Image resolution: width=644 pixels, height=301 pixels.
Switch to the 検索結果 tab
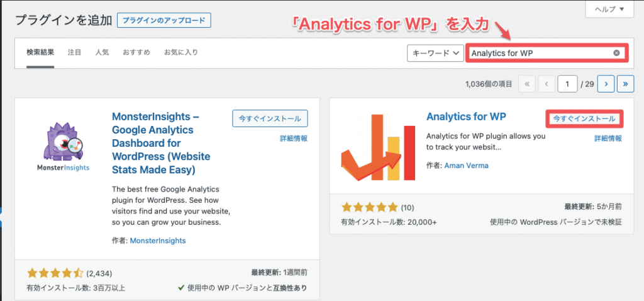[x=40, y=52]
